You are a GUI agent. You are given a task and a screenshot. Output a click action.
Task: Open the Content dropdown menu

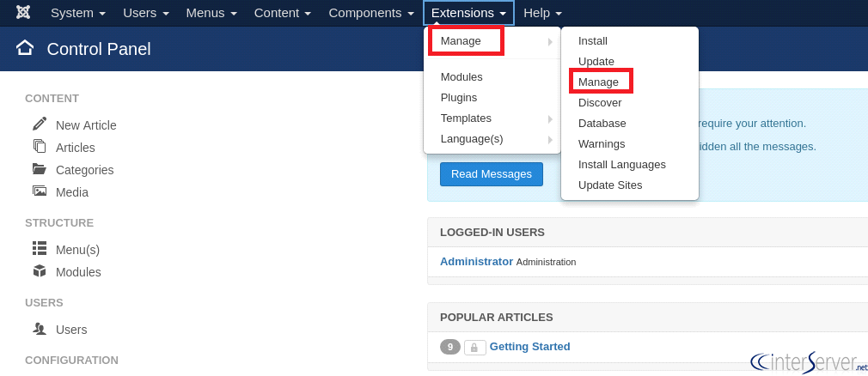[283, 13]
